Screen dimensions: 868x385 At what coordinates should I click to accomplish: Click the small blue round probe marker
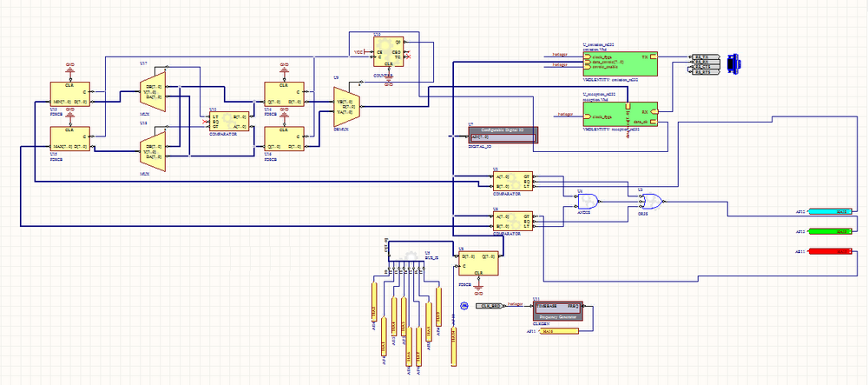tap(463, 306)
